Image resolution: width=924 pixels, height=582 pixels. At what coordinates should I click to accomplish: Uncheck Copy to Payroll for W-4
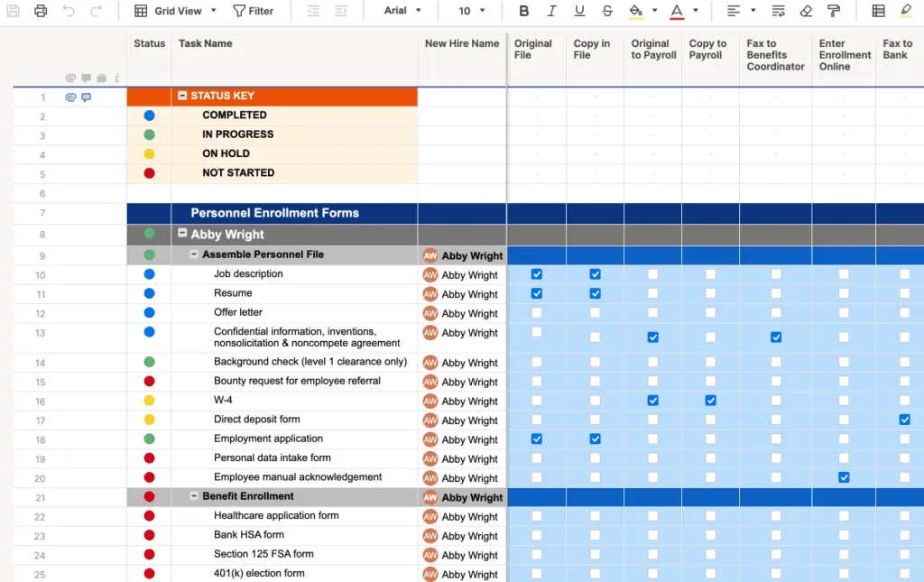click(x=711, y=401)
